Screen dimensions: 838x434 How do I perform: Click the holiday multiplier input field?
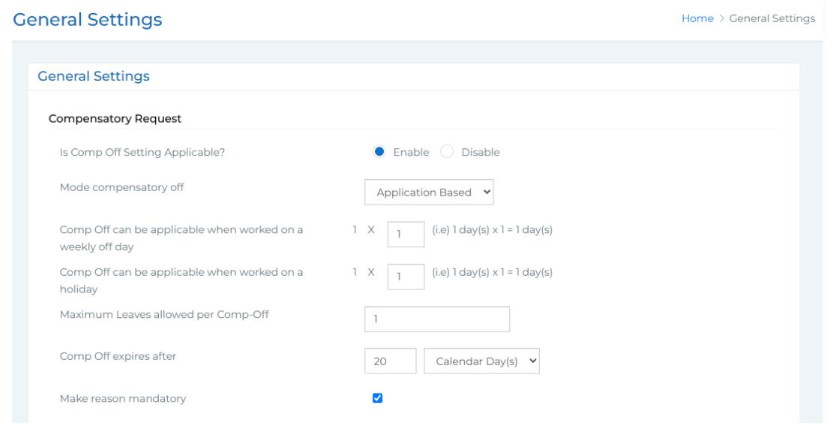405,277
